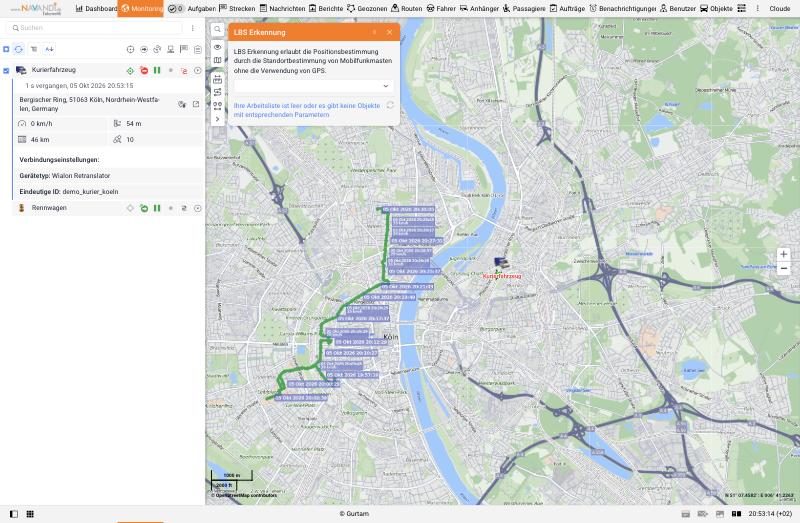Open the Objekte tab
This screenshot has width=800, height=523.
pos(716,9)
